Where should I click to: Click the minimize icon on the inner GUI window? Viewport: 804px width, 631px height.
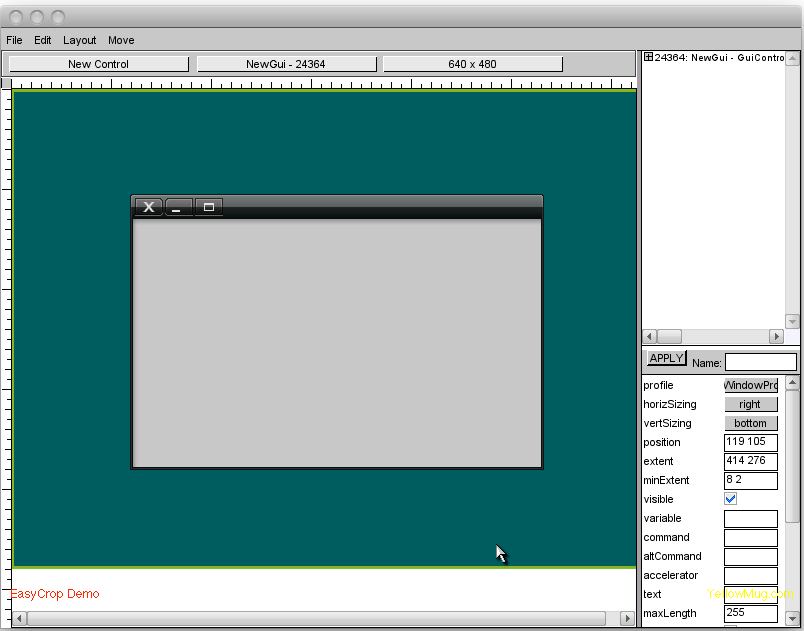(x=178, y=207)
